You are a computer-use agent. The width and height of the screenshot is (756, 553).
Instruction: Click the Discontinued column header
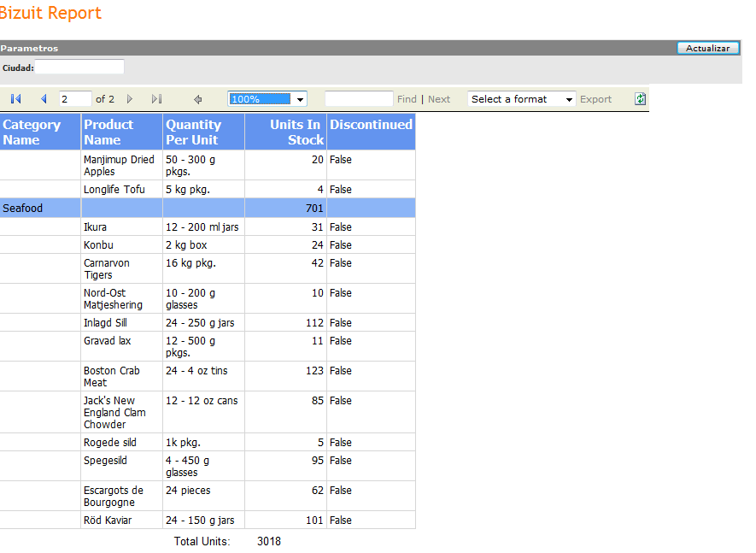click(x=371, y=125)
